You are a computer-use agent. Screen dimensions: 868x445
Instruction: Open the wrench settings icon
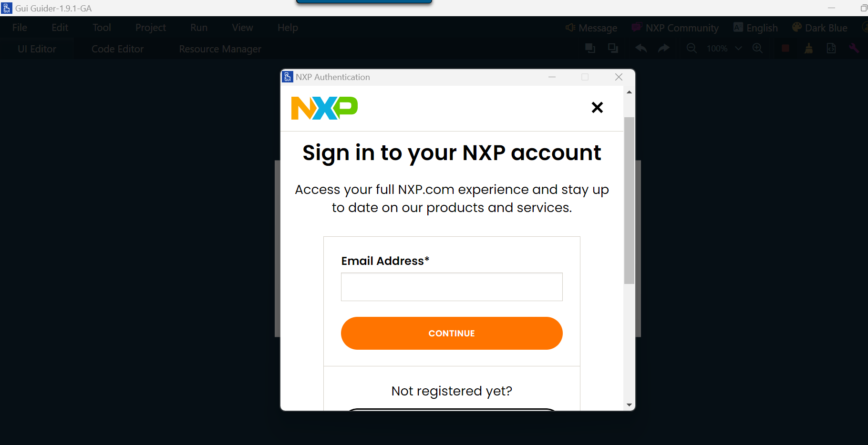click(854, 48)
